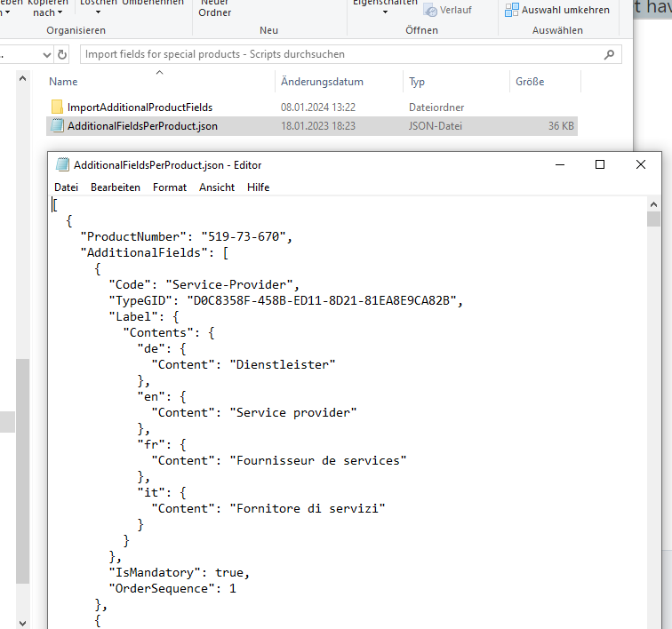Sort files by Größe column header
The image size is (672, 629).
[530, 82]
